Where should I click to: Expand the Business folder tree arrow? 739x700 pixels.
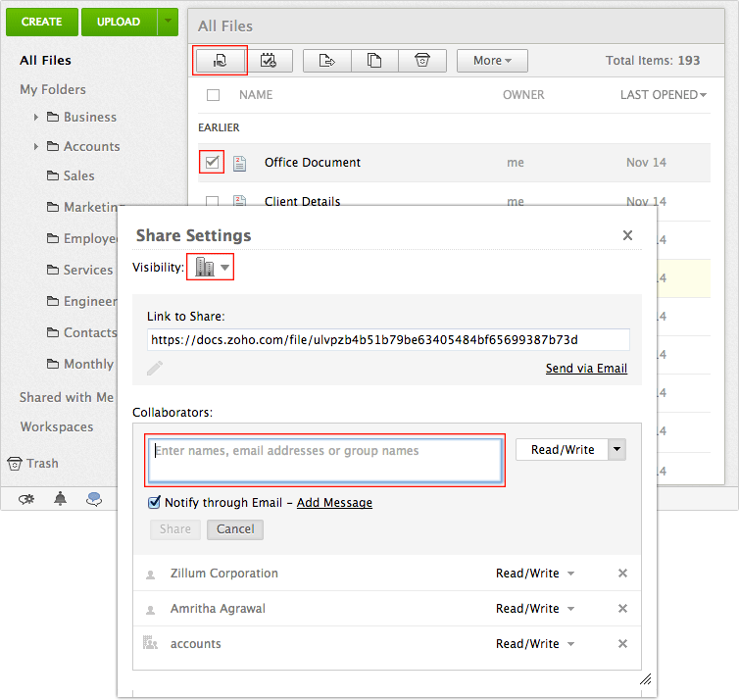click(x=36, y=117)
